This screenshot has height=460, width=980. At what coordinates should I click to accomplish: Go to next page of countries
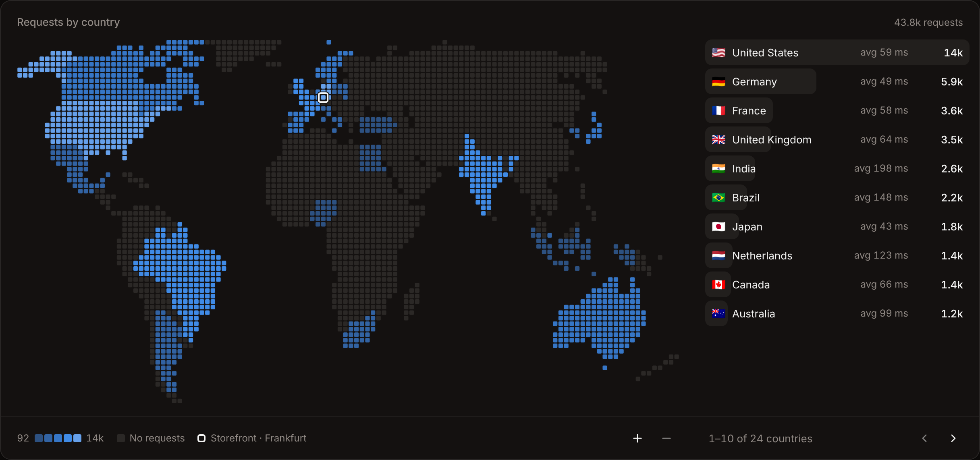[953, 438]
